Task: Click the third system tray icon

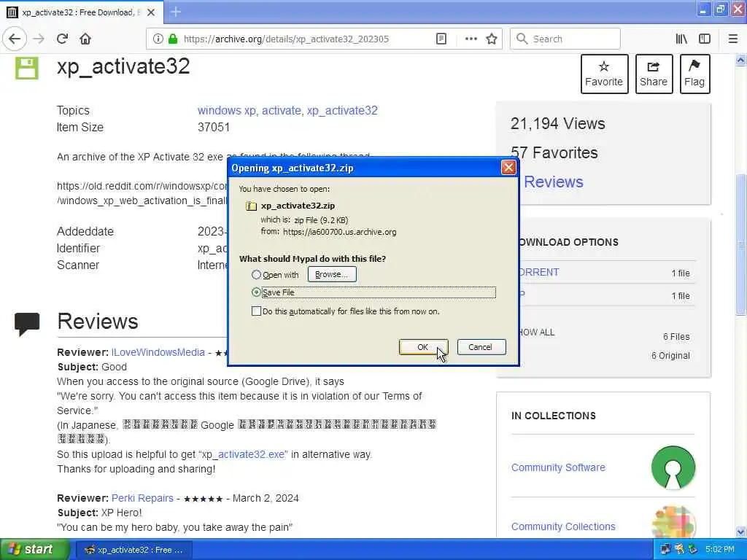Action: click(693, 550)
